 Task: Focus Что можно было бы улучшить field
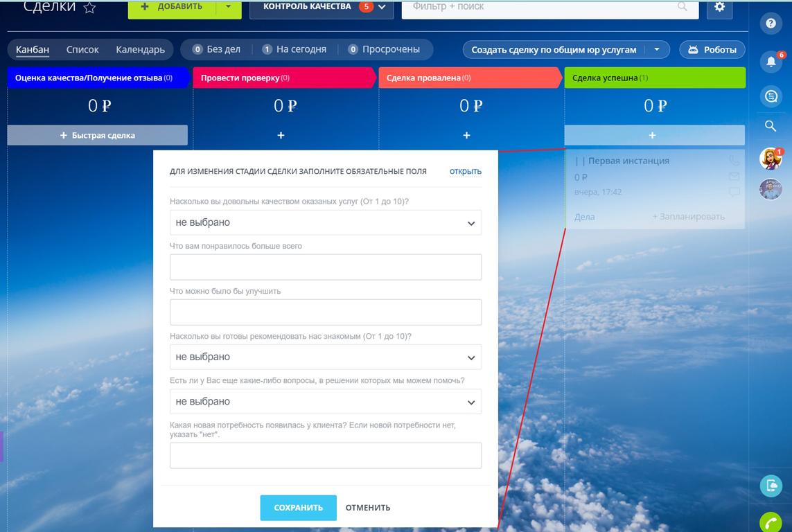pos(325,312)
